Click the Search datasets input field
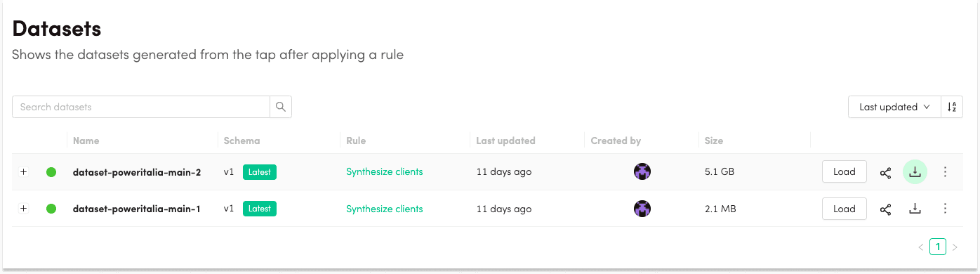Screen dimensions: 980x274 pyautogui.click(x=141, y=107)
